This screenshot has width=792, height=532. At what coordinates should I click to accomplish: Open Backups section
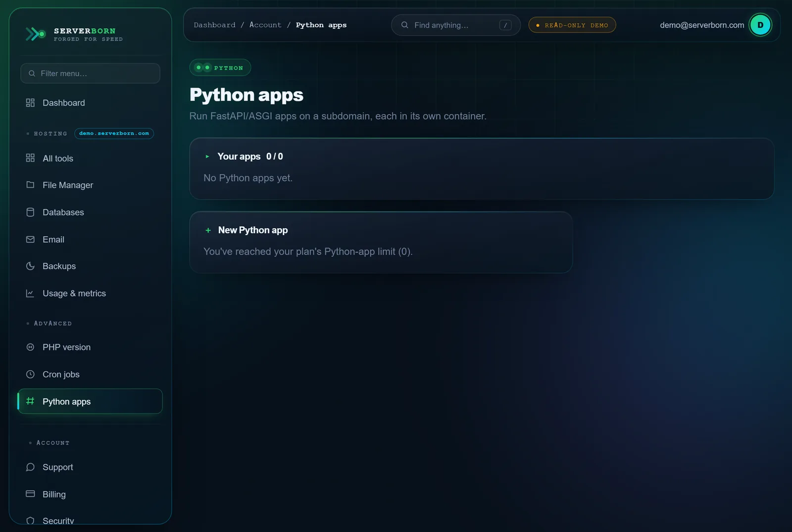90,266
